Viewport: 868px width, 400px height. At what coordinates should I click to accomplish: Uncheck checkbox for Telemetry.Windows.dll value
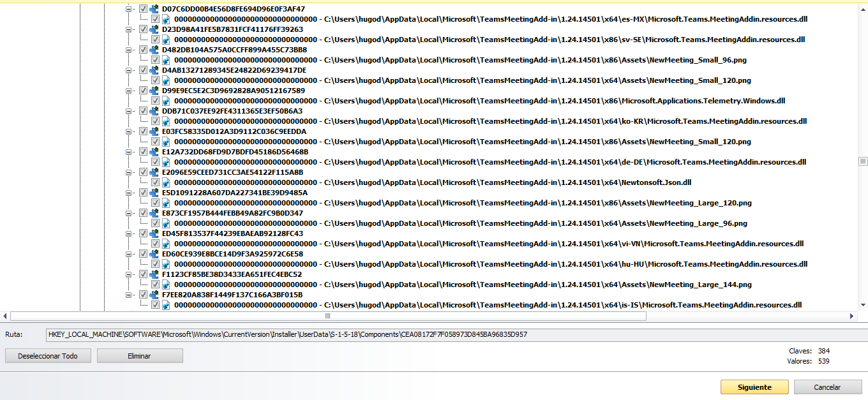point(155,101)
